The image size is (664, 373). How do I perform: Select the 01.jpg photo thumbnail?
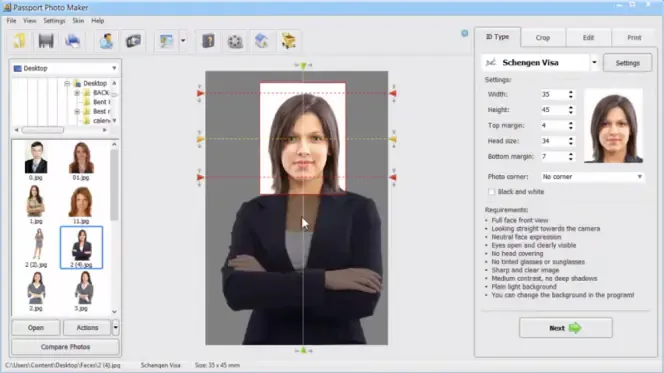click(x=81, y=161)
